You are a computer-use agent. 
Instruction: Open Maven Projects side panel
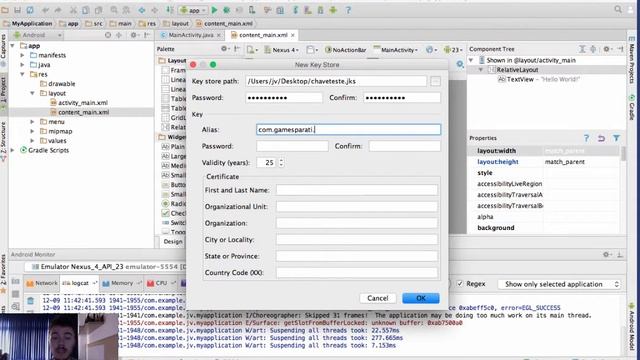tap(632, 61)
